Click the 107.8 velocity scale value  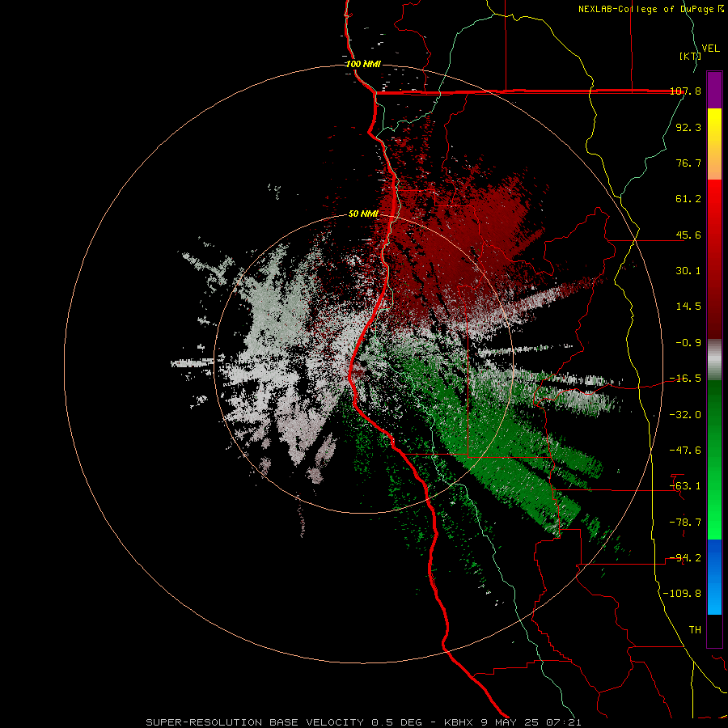point(686,91)
